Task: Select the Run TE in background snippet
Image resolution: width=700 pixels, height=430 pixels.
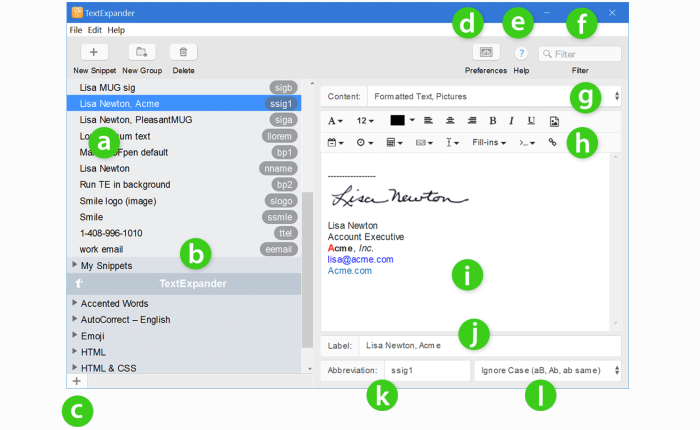Action: coord(184,184)
